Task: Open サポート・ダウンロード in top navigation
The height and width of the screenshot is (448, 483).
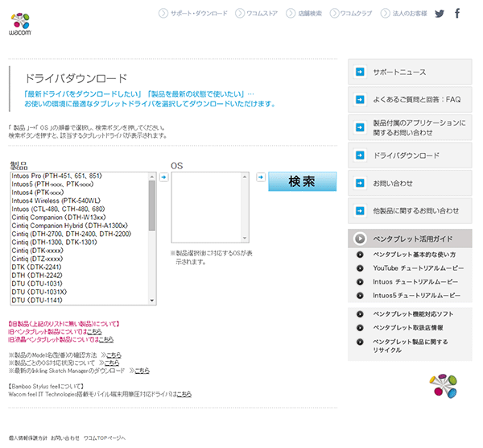Action: tap(199, 14)
